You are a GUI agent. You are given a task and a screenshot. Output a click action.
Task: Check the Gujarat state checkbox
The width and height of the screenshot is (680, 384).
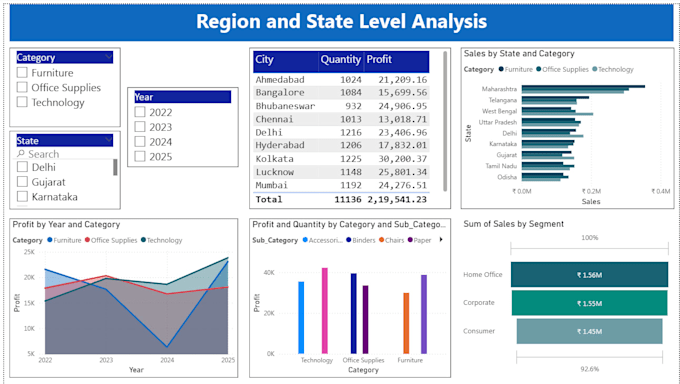(22, 181)
